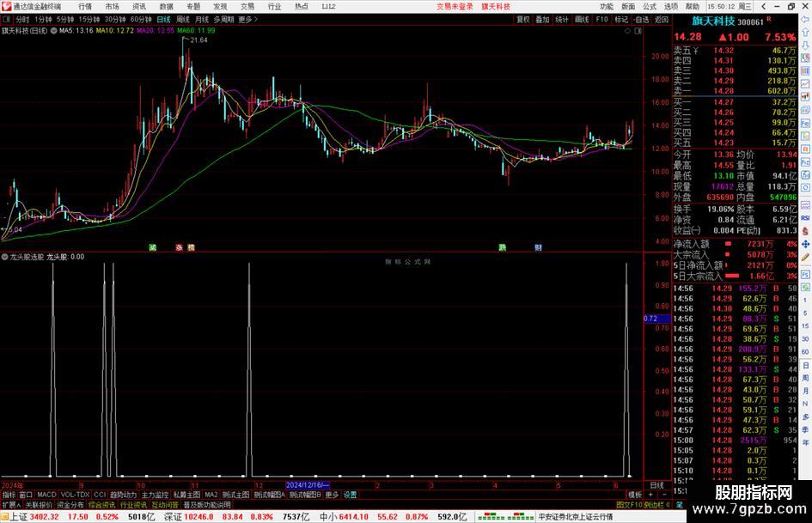Switch to 60分钟 period
Screen dimensions: 812x523
point(141,19)
